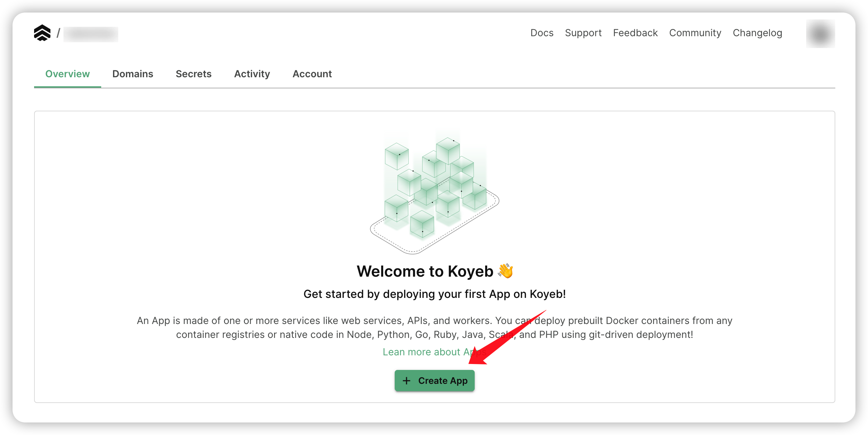Click the Create App button
Image resolution: width=868 pixels, height=435 pixels.
(435, 380)
